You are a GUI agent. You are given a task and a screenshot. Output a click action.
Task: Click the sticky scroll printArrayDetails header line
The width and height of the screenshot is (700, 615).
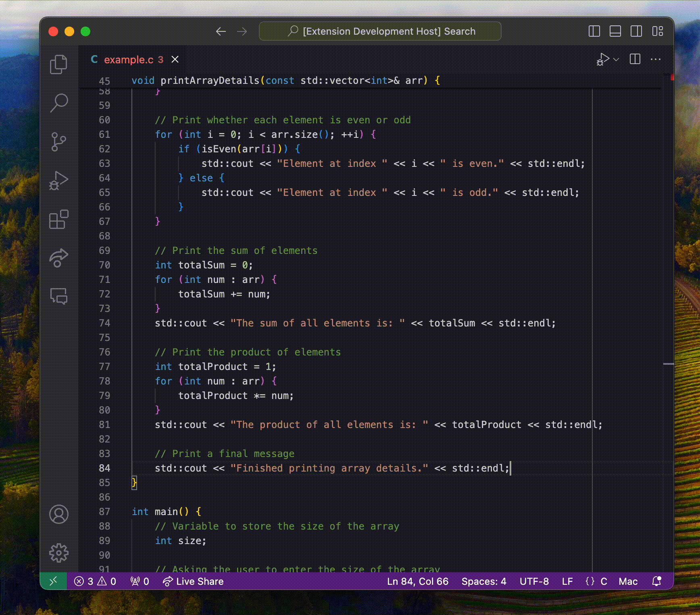(x=370, y=81)
